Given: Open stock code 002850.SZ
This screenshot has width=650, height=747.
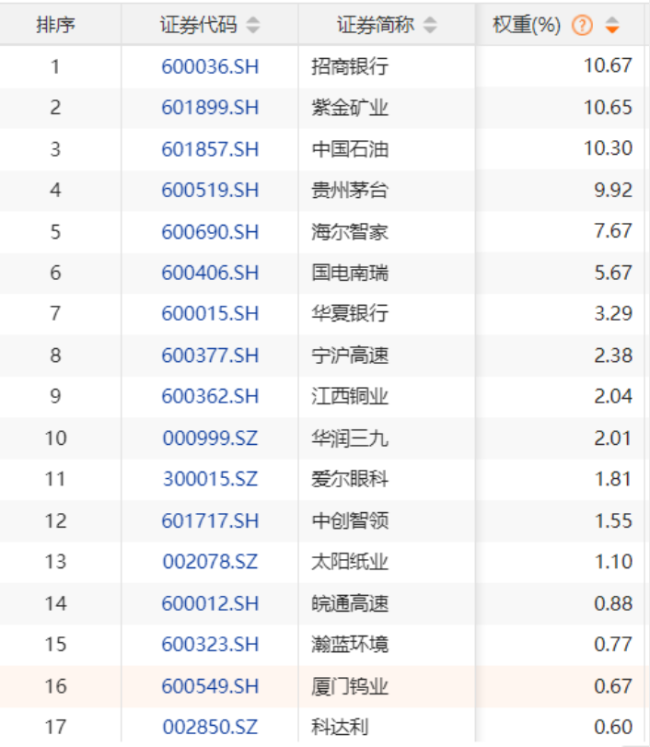Looking at the screenshot, I should pyautogui.click(x=210, y=727).
